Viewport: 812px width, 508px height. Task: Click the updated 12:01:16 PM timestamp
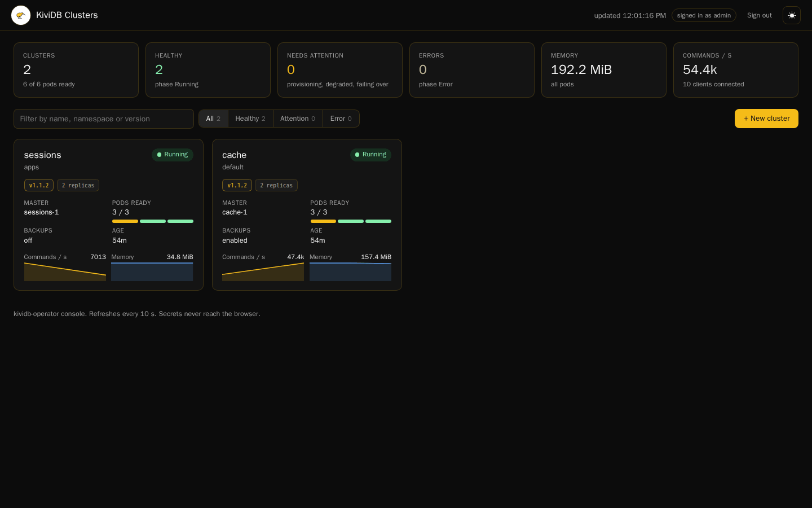point(630,16)
